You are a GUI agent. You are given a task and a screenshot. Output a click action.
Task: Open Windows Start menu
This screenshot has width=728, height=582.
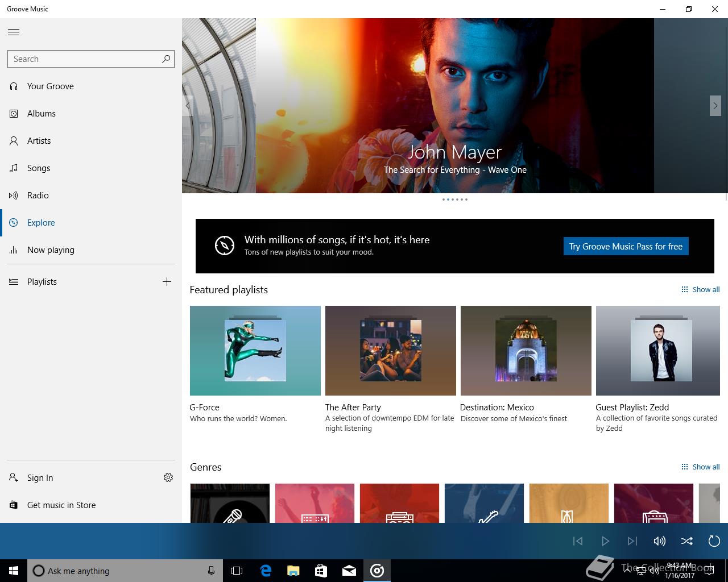click(14, 571)
